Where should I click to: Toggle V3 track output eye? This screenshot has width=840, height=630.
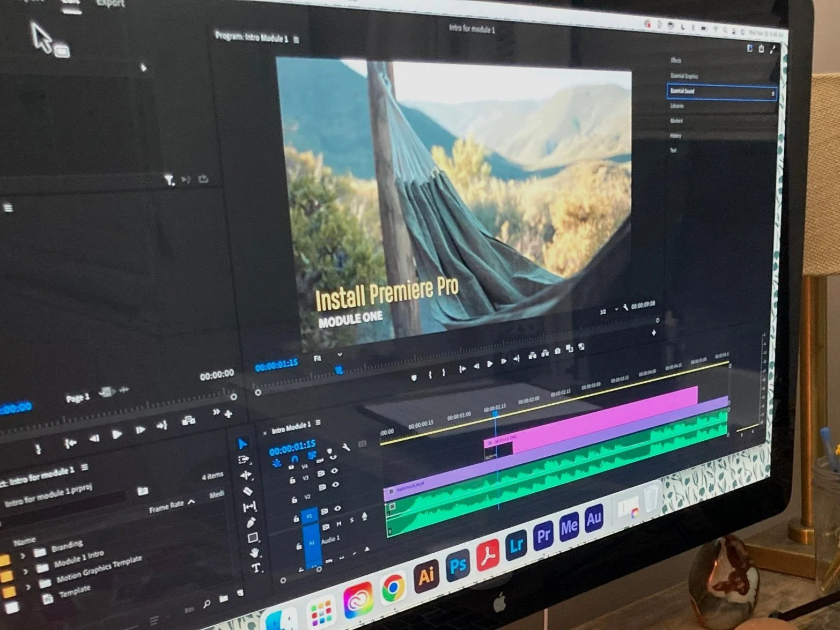pyautogui.click(x=335, y=471)
